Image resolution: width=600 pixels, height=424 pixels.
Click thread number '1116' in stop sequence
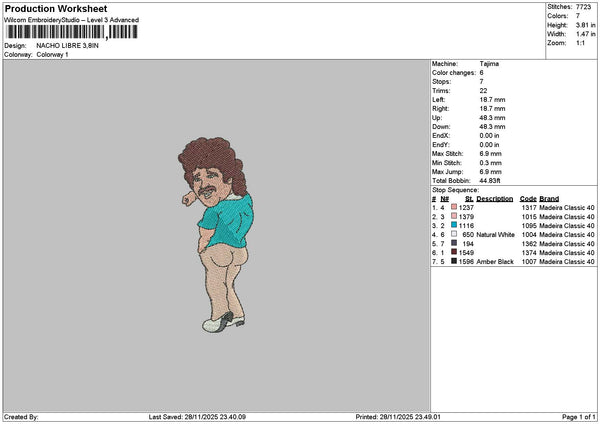(466, 226)
